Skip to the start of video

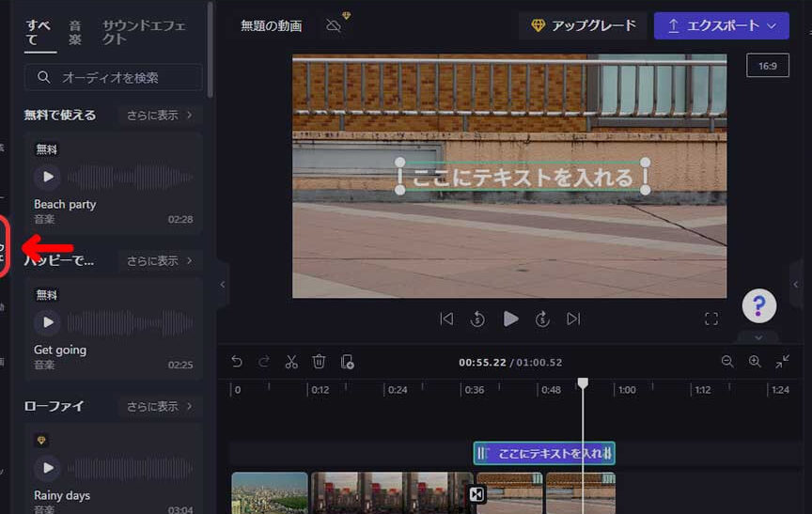[x=446, y=319]
